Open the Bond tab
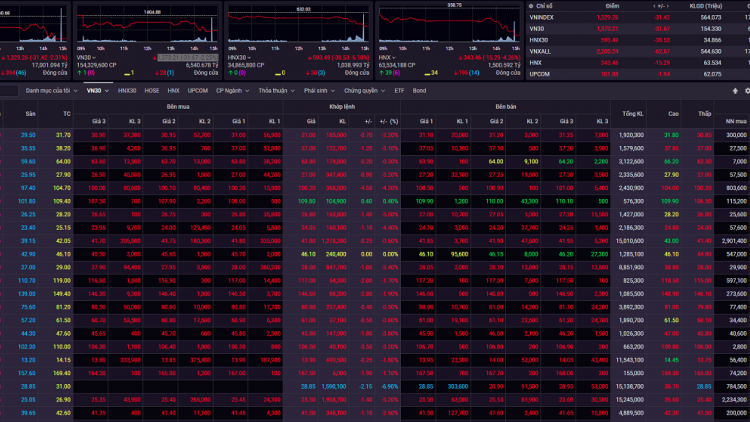750x422 pixels. 419,90
